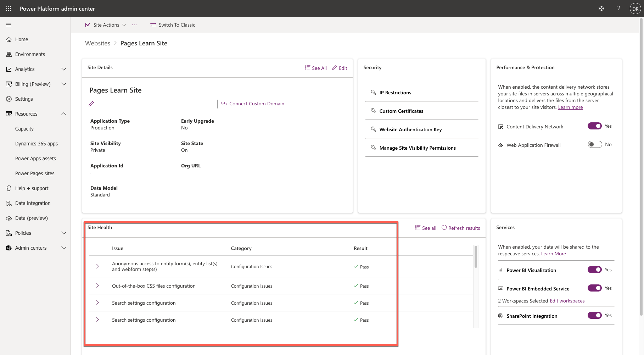Click the Analytics chart icon
This screenshot has height=355, width=644.
point(9,69)
